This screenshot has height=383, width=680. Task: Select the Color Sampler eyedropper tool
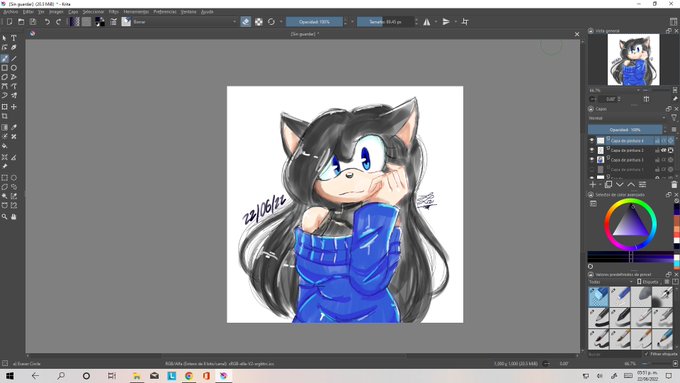[14, 127]
